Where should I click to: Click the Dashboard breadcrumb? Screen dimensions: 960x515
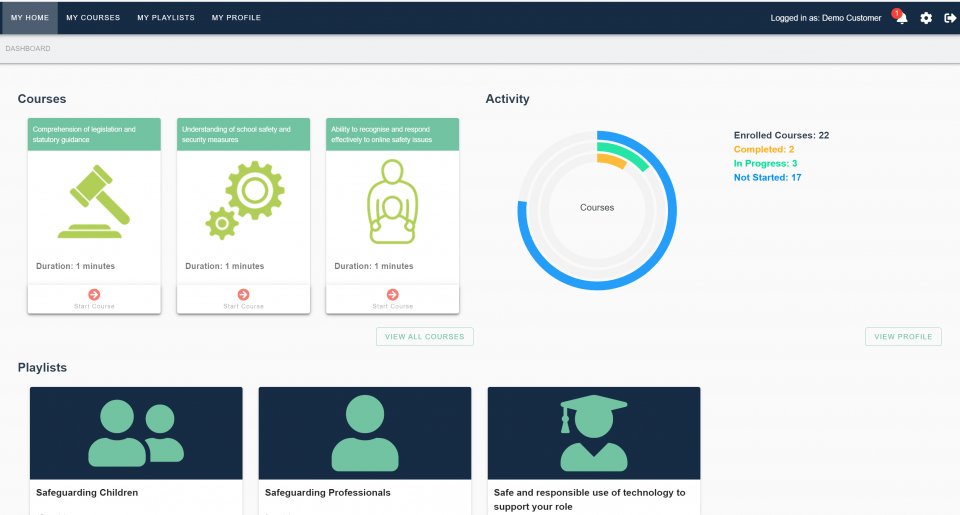[28, 48]
